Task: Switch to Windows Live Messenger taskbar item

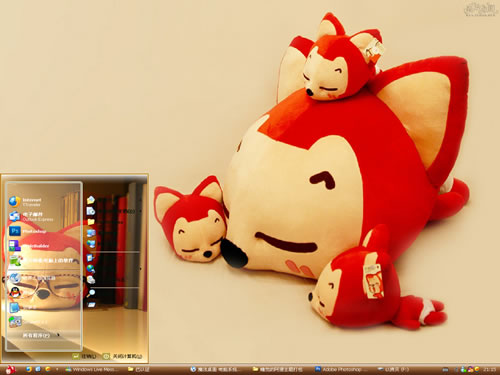Action: click(92, 369)
